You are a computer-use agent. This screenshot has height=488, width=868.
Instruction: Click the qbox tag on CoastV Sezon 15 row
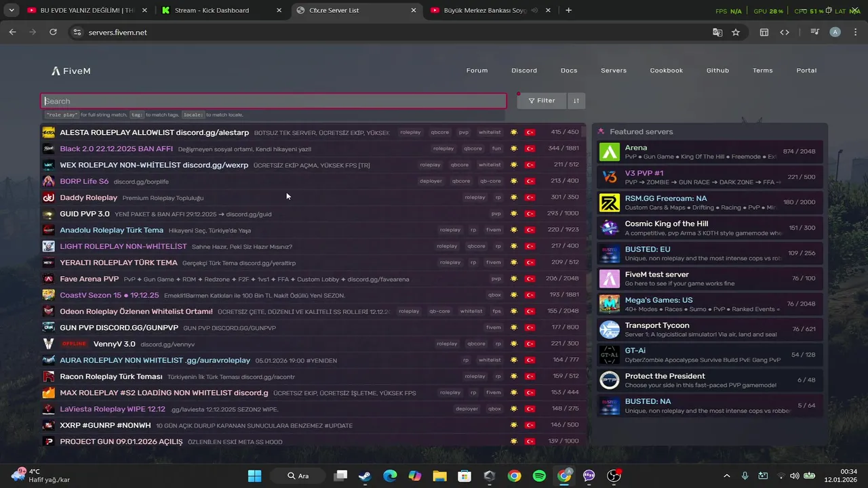point(494,296)
